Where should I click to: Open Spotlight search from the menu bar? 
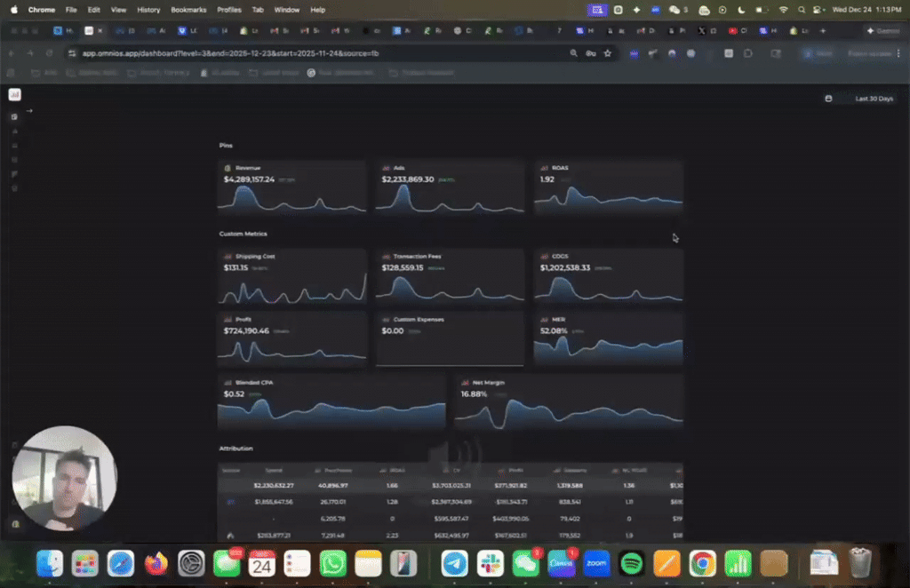(802, 10)
